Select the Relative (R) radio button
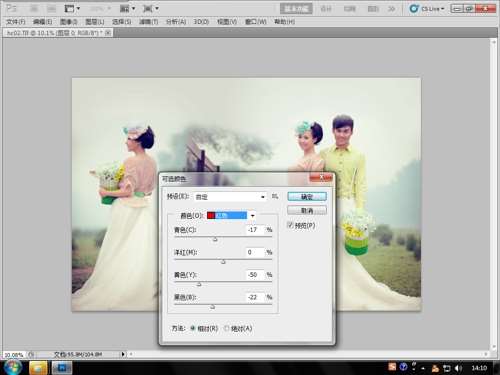The image size is (500, 375). click(x=193, y=328)
